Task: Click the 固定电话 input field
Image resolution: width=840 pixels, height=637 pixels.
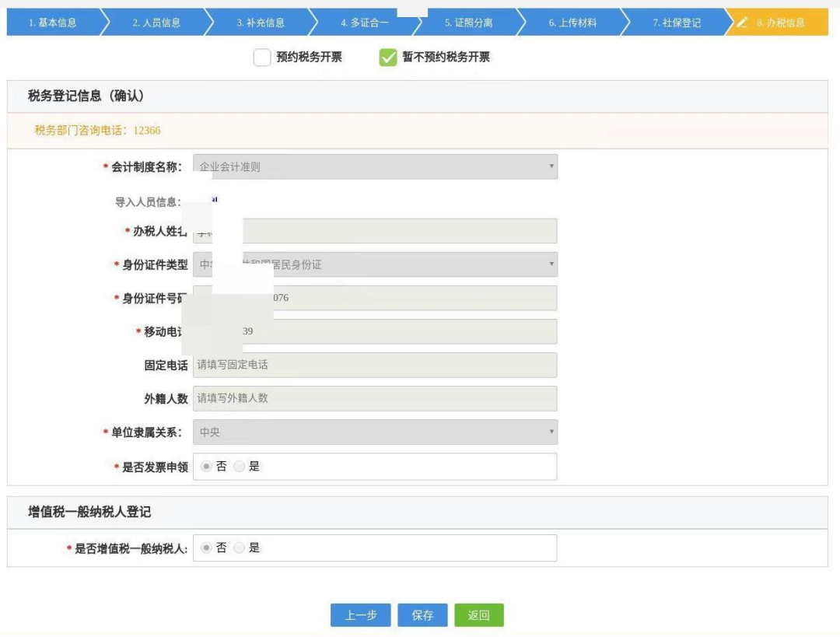Action: 373,366
